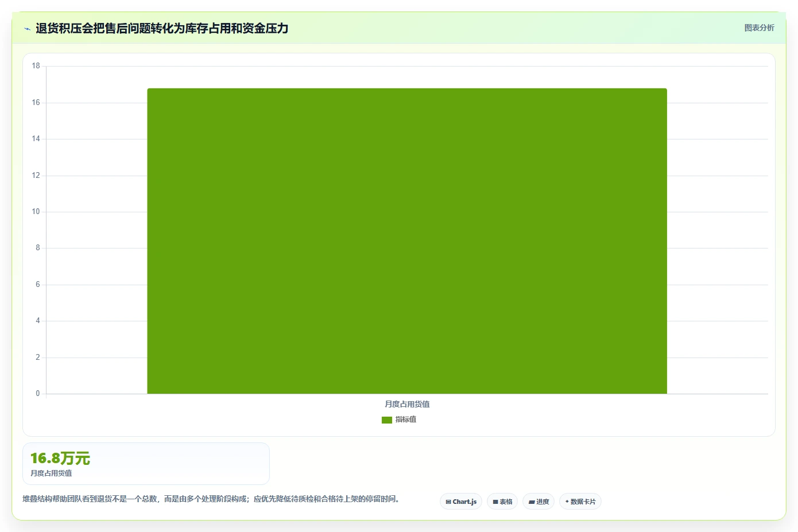
Task: Click the 月度占用货值 x-axis label
Action: tap(407, 404)
